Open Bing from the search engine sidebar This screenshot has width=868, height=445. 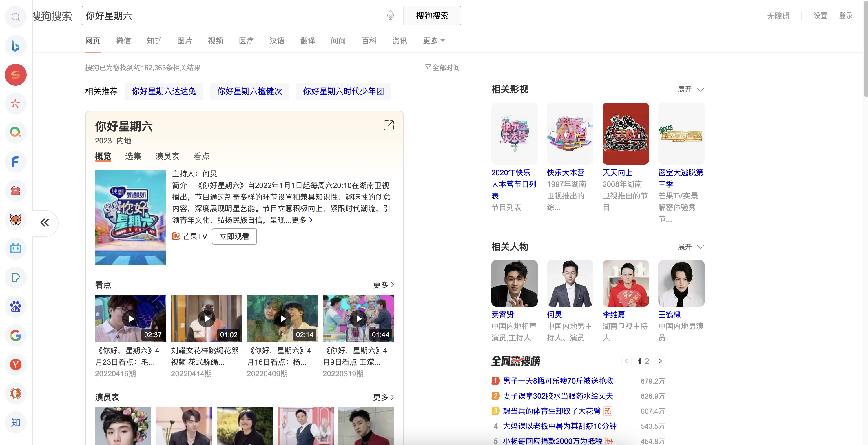(16, 45)
